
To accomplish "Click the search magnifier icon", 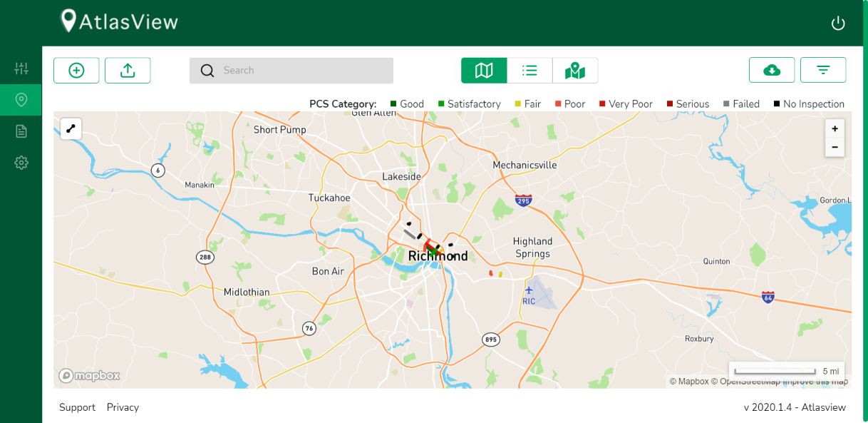I will 207,70.
